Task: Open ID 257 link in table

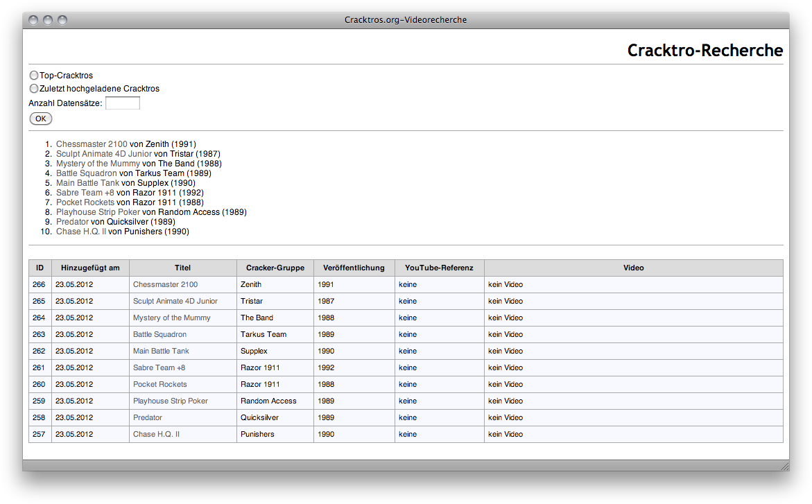Action: click(x=39, y=434)
